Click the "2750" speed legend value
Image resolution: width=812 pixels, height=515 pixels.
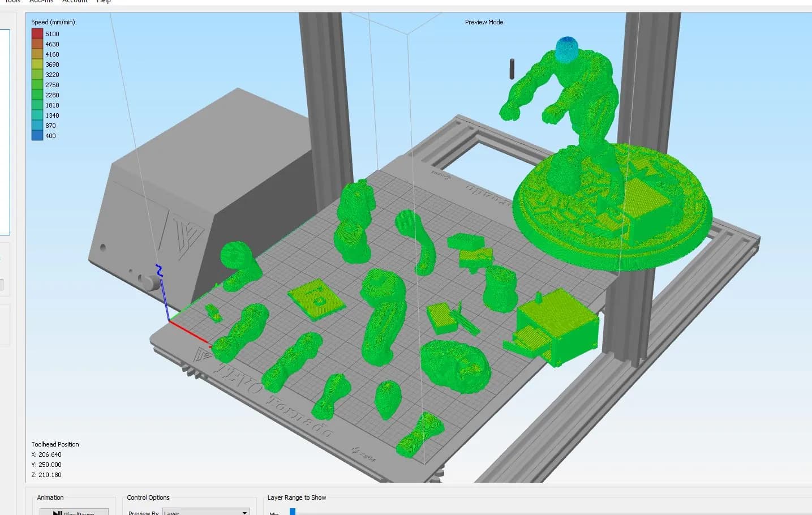tap(52, 85)
